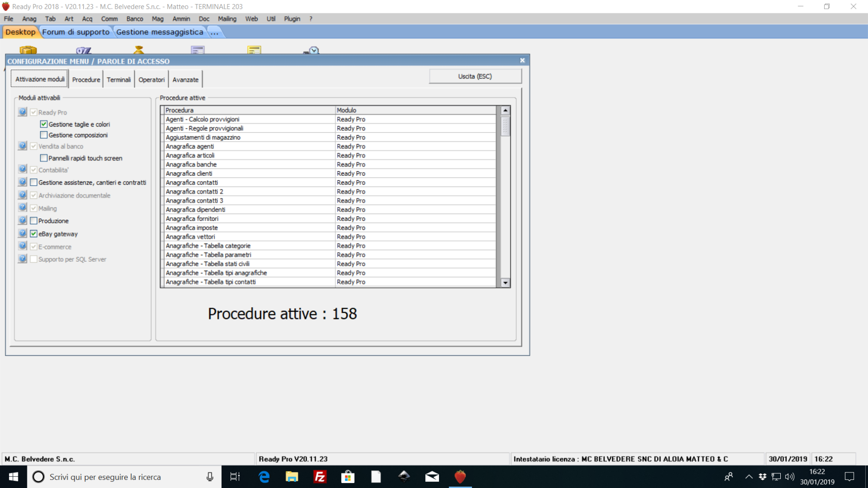
Task: Open Task View from the taskbar
Action: click(x=235, y=477)
